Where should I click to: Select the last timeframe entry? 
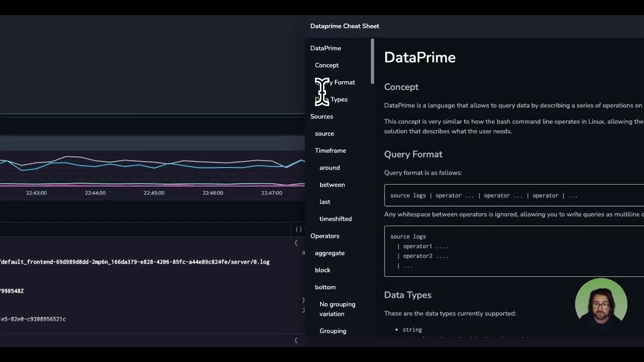pos(325,202)
